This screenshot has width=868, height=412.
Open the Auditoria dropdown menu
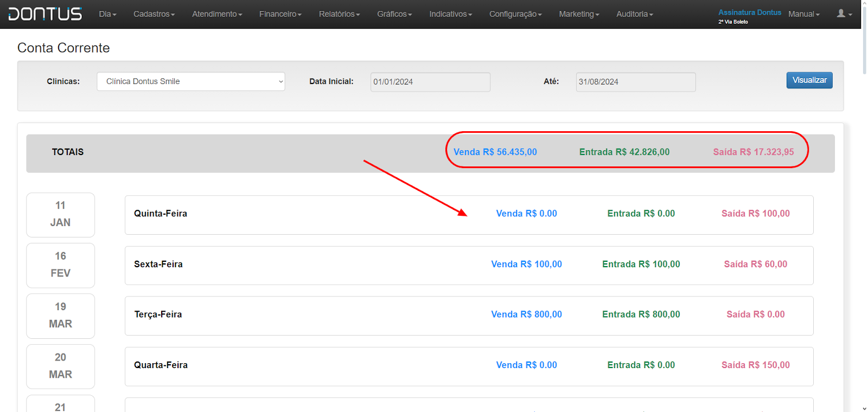(634, 14)
